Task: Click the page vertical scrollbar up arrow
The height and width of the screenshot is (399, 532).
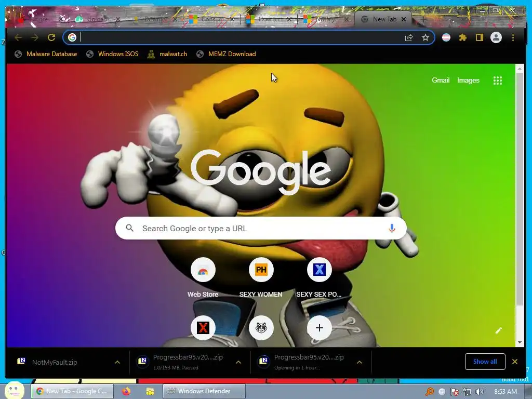Action: point(520,69)
